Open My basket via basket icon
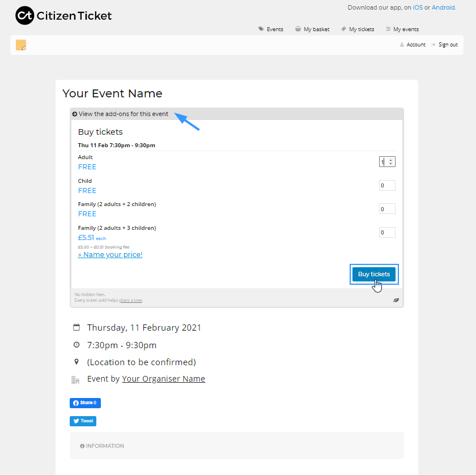476x475 pixels. coord(298,29)
